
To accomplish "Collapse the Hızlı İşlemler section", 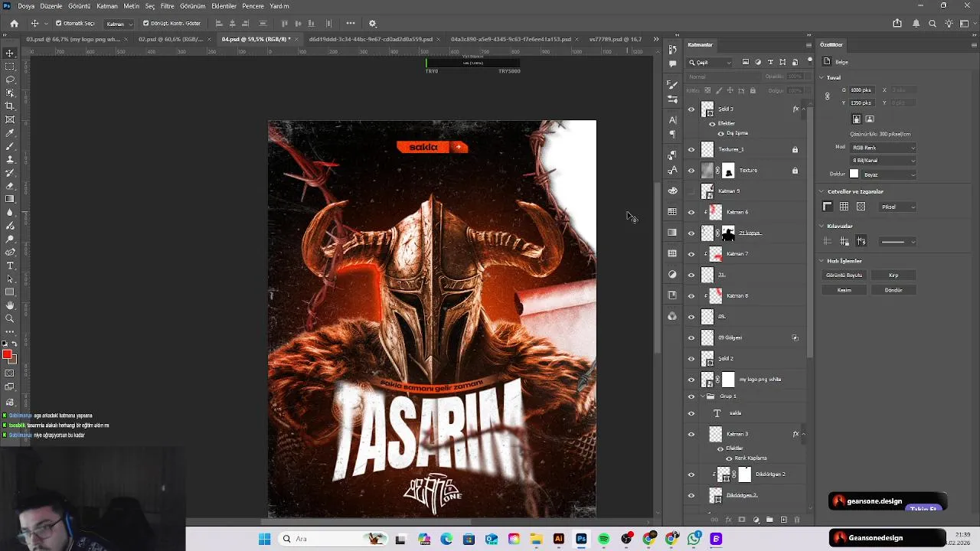I will pos(822,261).
